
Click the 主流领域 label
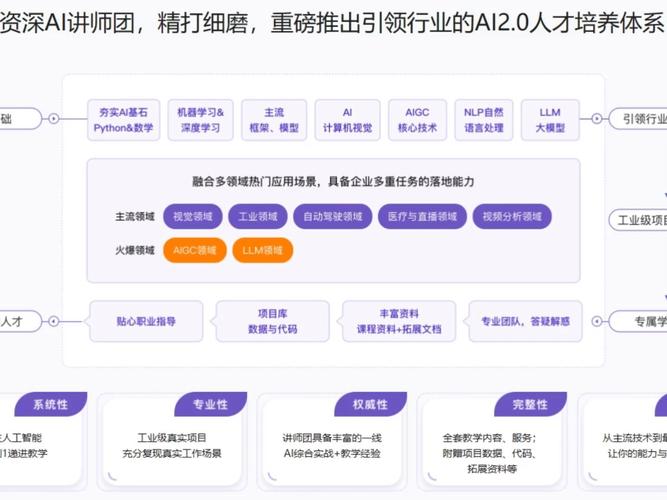pyautogui.click(x=135, y=217)
